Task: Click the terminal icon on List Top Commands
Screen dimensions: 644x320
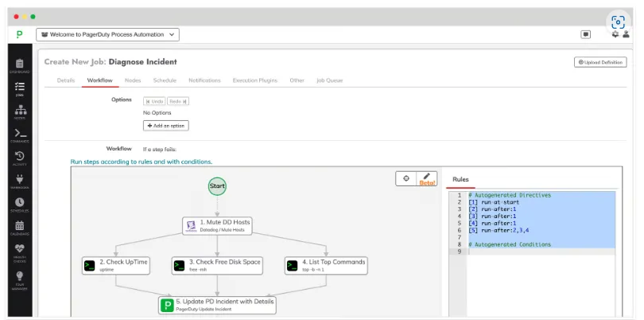Action: click(x=292, y=266)
